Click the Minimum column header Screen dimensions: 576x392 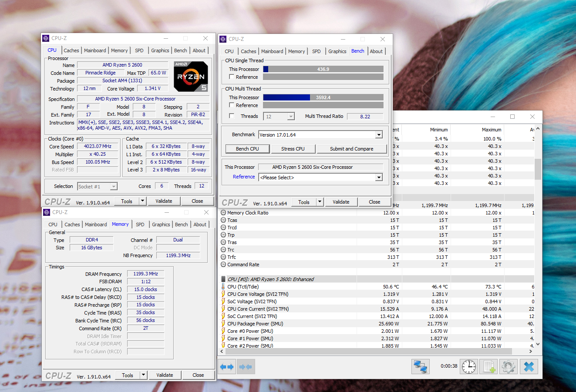[x=439, y=130]
